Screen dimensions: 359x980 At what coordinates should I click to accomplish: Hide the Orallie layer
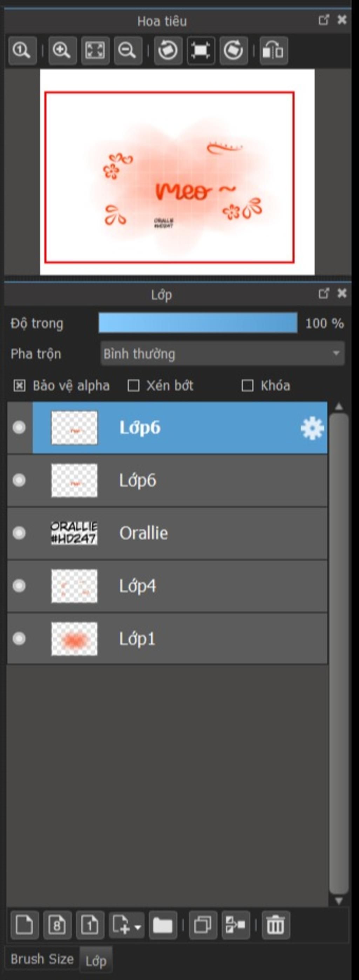coord(19,533)
